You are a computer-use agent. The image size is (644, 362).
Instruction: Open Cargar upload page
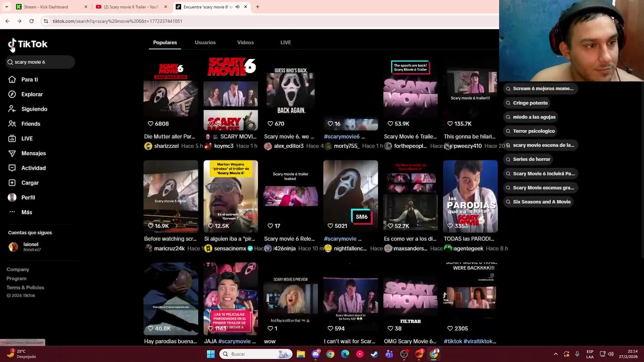tap(24, 183)
